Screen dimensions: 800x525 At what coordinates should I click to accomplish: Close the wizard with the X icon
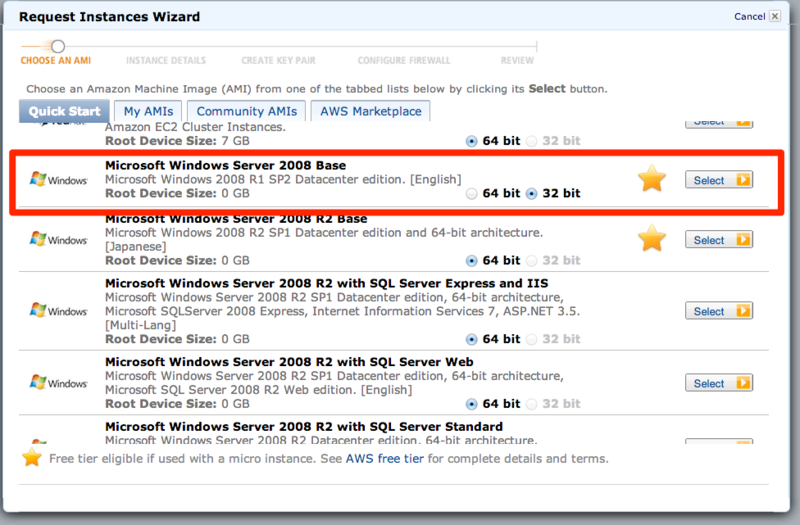774,16
